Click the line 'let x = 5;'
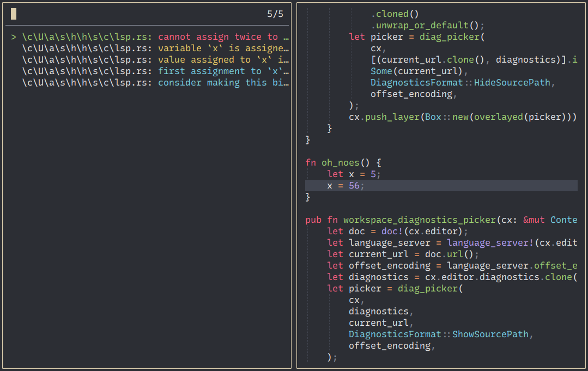 [x=354, y=174]
